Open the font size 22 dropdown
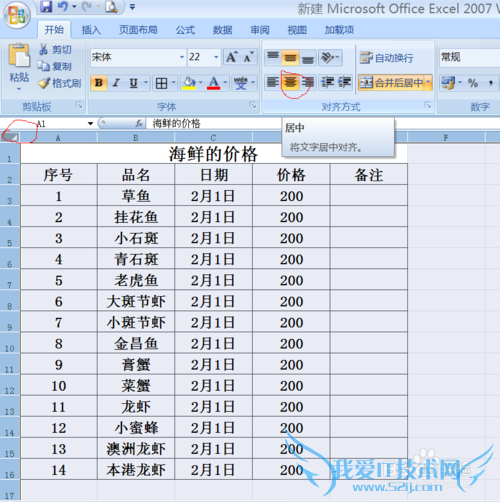The height and width of the screenshot is (502, 500). [x=216, y=57]
